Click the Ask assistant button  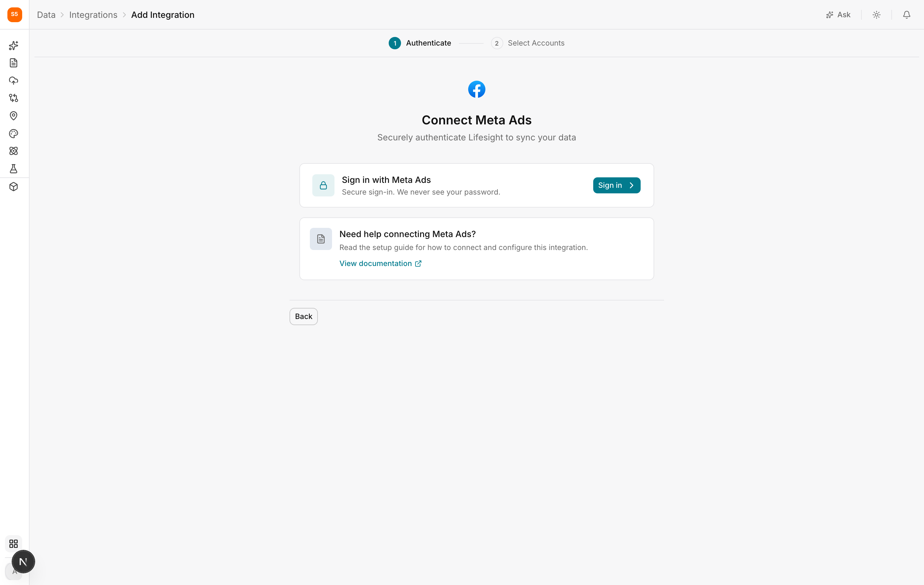point(838,14)
